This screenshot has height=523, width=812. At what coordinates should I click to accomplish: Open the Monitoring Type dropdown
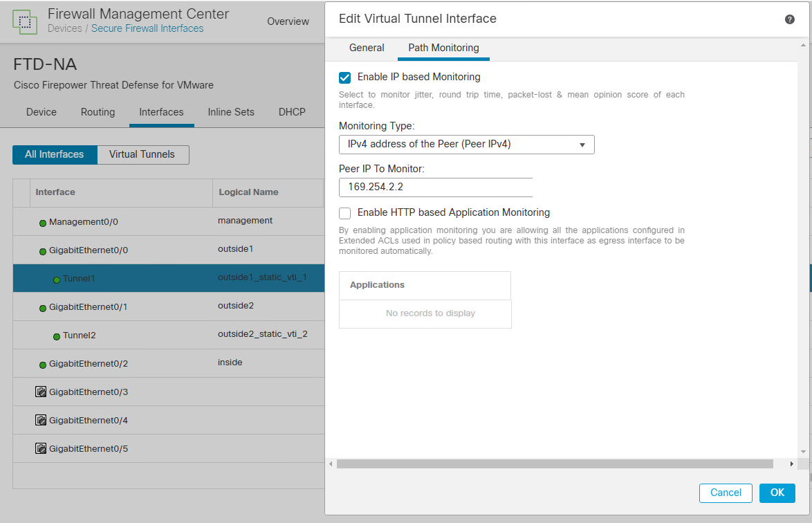coord(467,145)
